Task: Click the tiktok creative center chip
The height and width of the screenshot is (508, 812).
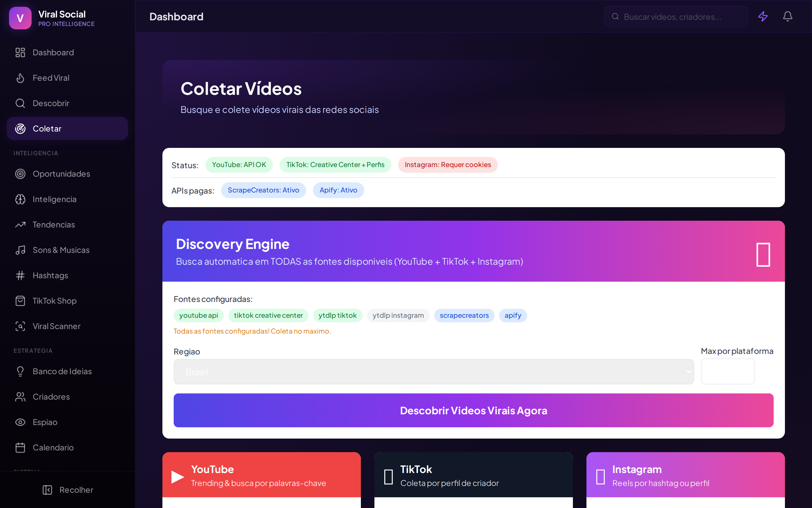Action: (268, 316)
